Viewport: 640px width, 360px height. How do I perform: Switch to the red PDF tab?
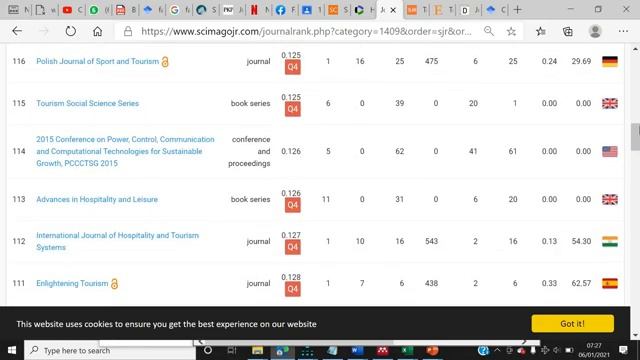coord(120,10)
